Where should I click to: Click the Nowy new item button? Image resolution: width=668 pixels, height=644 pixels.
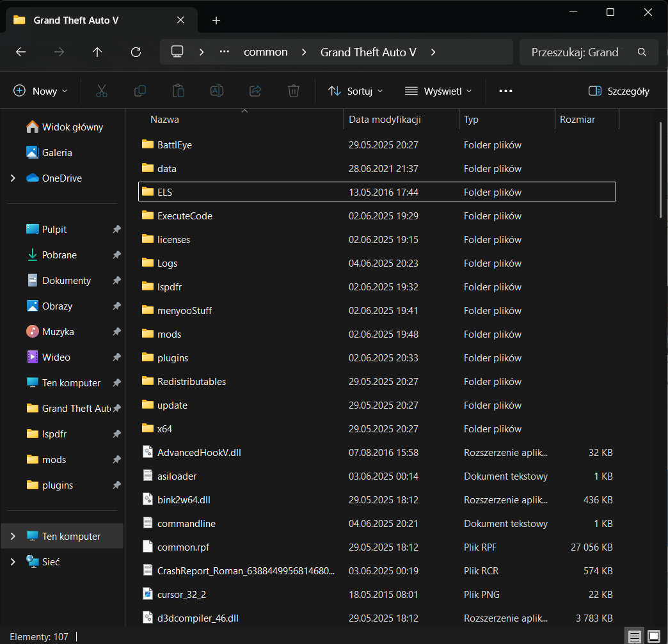40,91
